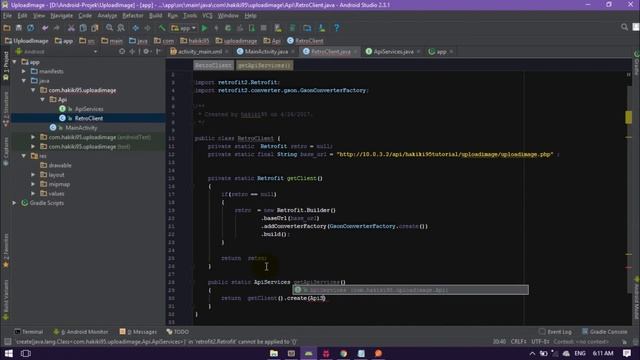Click Collapse All icon in Project panel

[x=132, y=52]
